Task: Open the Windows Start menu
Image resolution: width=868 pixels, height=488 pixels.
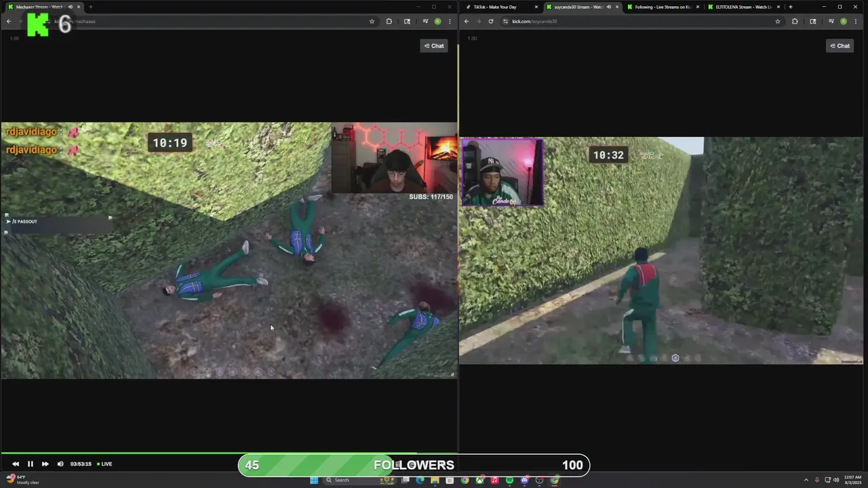Action: coord(314,480)
